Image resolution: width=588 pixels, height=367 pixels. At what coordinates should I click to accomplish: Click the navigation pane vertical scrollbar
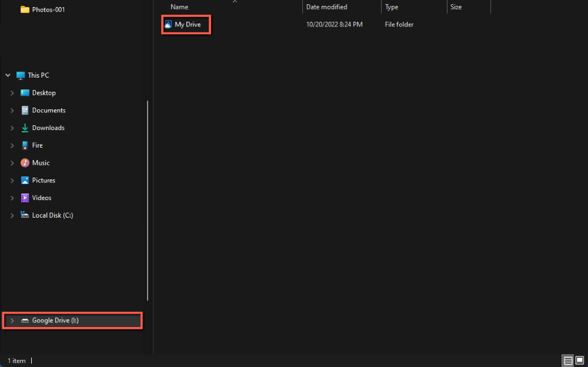(148, 201)
